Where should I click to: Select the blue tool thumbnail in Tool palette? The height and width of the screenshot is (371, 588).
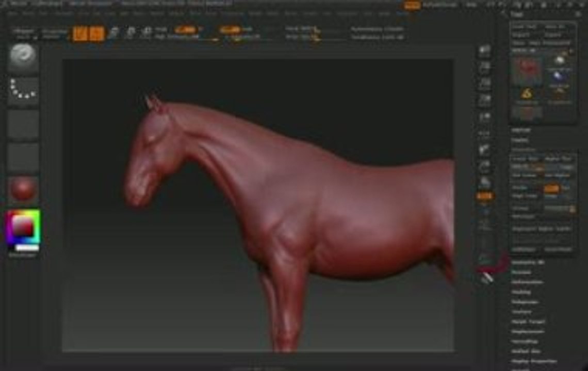pos(559,78)
